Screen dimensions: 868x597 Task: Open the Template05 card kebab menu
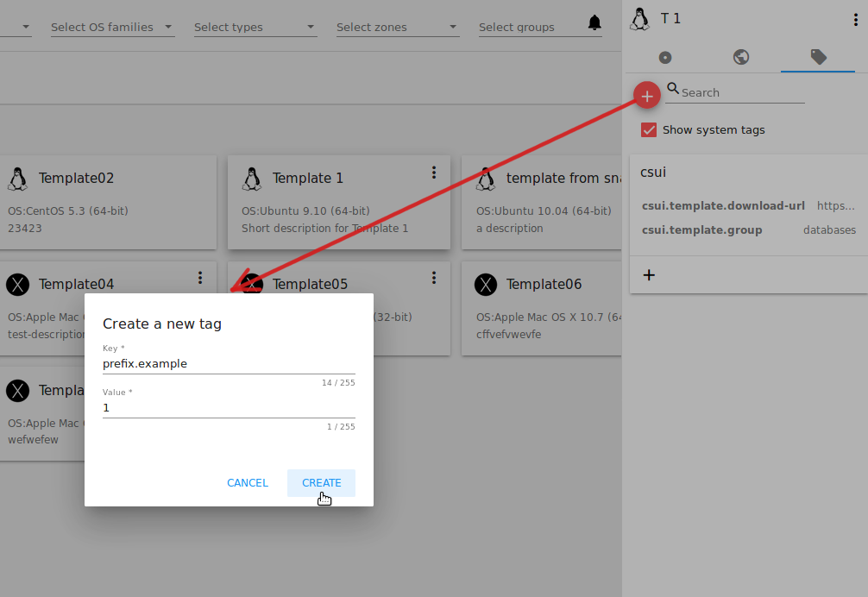click(434, 278)
